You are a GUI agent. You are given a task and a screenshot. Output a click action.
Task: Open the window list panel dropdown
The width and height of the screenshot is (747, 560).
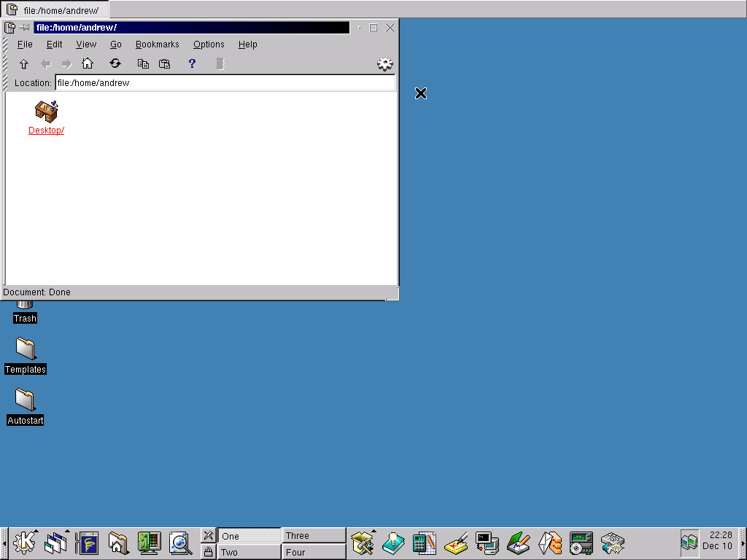(x=56, y=542)
